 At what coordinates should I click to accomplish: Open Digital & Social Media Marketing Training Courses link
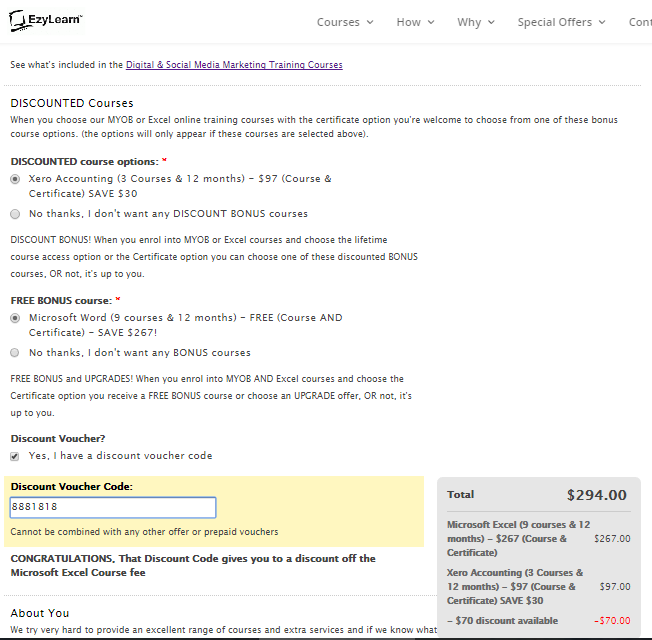(234, 65)
